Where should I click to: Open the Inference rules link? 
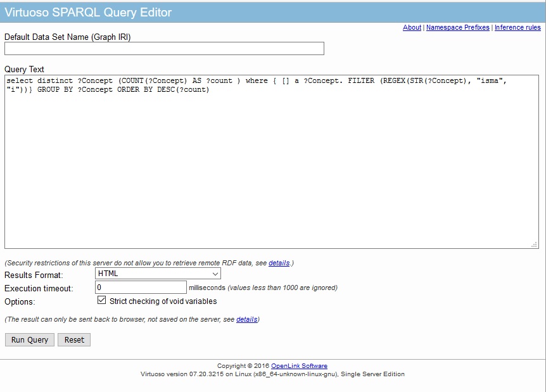(517, 27)
